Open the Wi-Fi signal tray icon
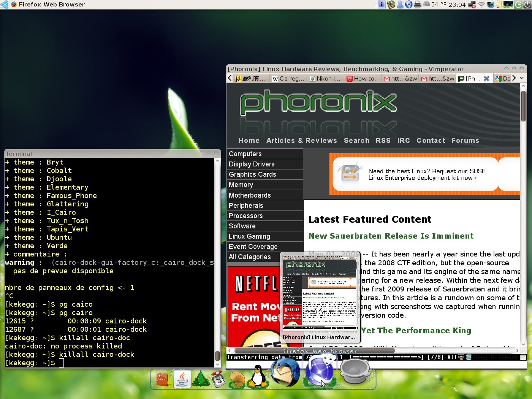532x399 pixels. tap(481, 5)
